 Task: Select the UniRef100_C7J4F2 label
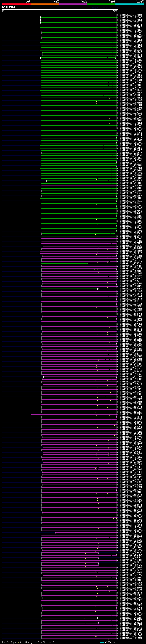tap(131, 620)
